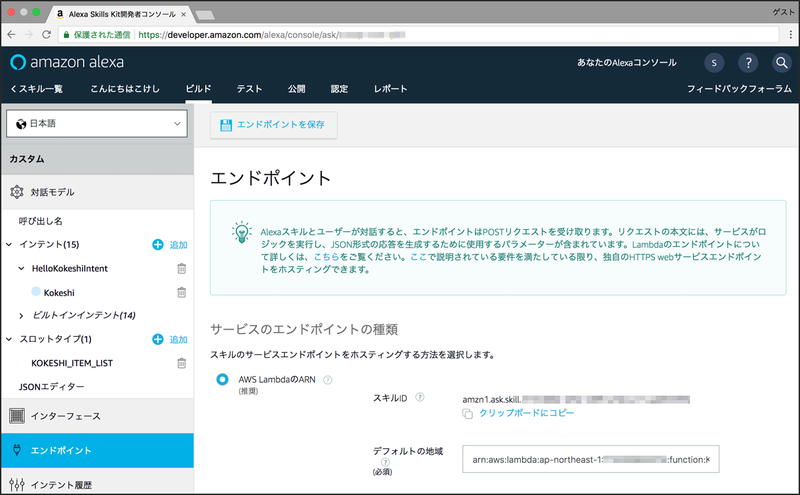Expand the ビルトインインテント(14) node
This screenshot has width=800, height=495.
point(21,316)
